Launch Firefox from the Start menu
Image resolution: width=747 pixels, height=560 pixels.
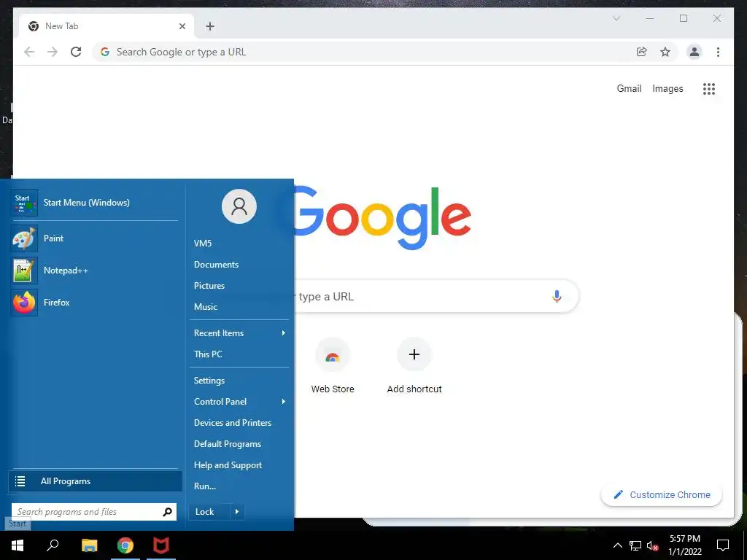point(94,303)
